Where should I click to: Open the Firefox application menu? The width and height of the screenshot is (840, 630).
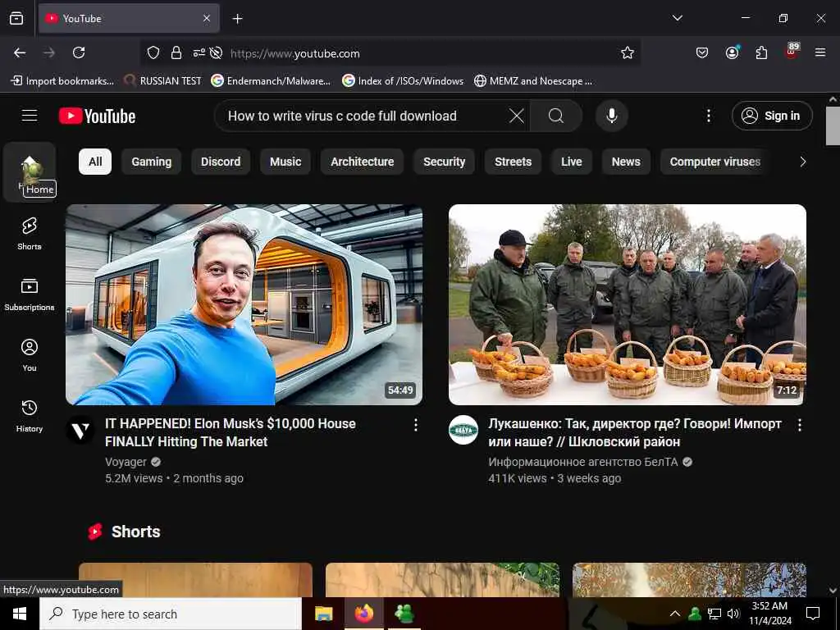(x=820, y=52)
